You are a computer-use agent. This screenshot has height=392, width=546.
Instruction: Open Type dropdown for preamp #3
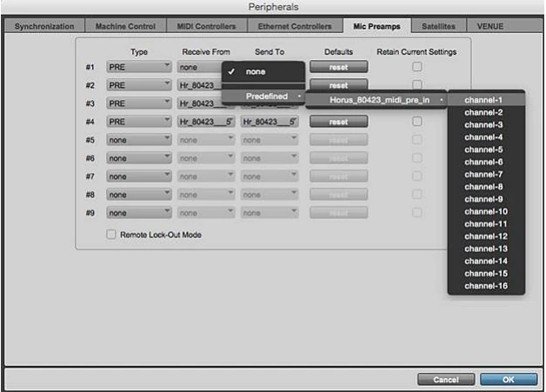(x=139, y=103)
